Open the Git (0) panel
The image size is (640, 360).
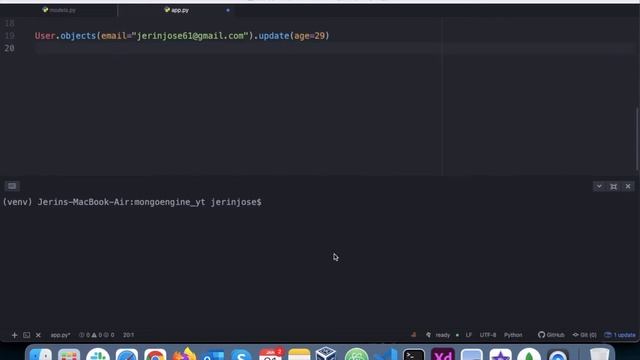(584, 335)
